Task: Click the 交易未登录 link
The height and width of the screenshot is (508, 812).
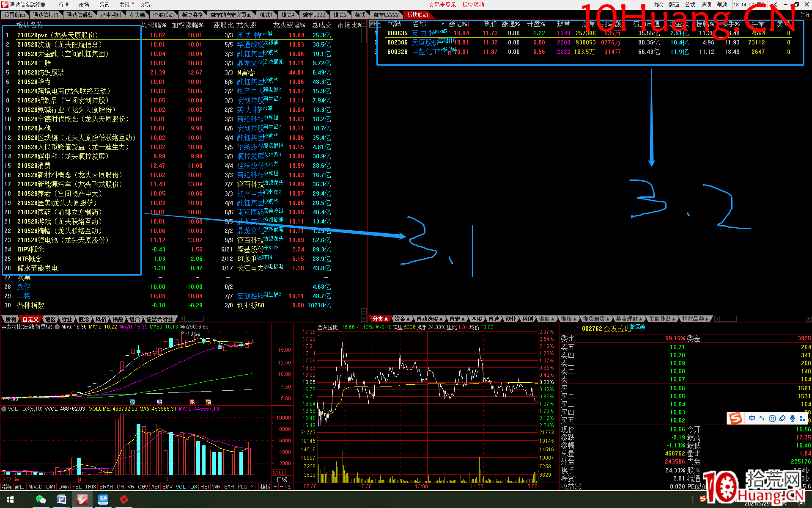Action: [442, 5]
